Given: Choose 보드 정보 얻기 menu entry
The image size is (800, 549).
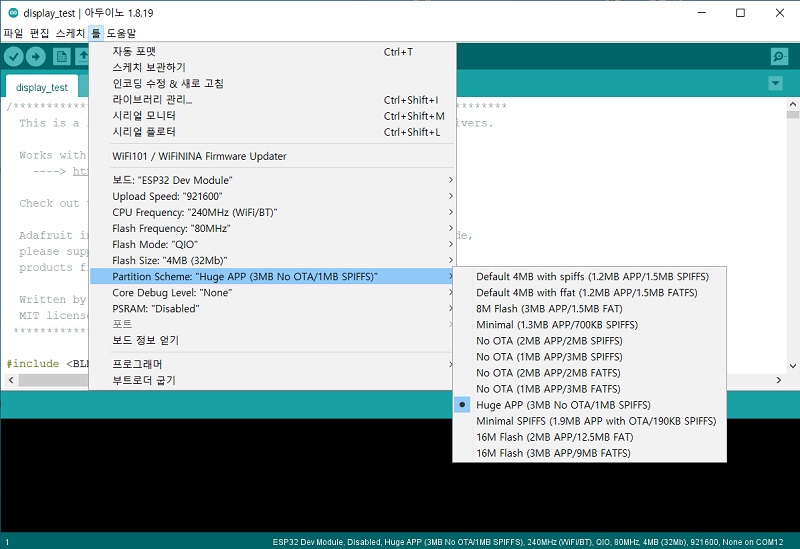Looking at the screenshot, I should click(272, 340).
